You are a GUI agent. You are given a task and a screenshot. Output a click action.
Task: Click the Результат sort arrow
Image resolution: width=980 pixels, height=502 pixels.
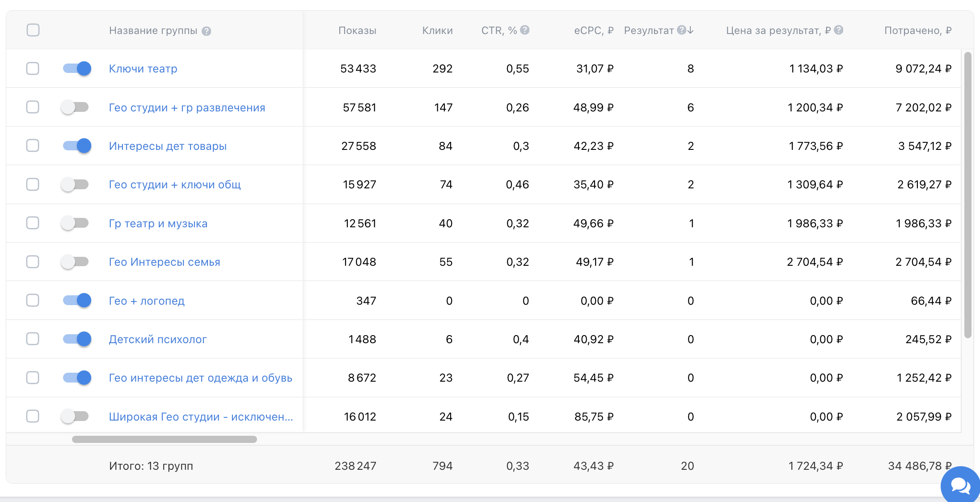click(x=691, y=30)
